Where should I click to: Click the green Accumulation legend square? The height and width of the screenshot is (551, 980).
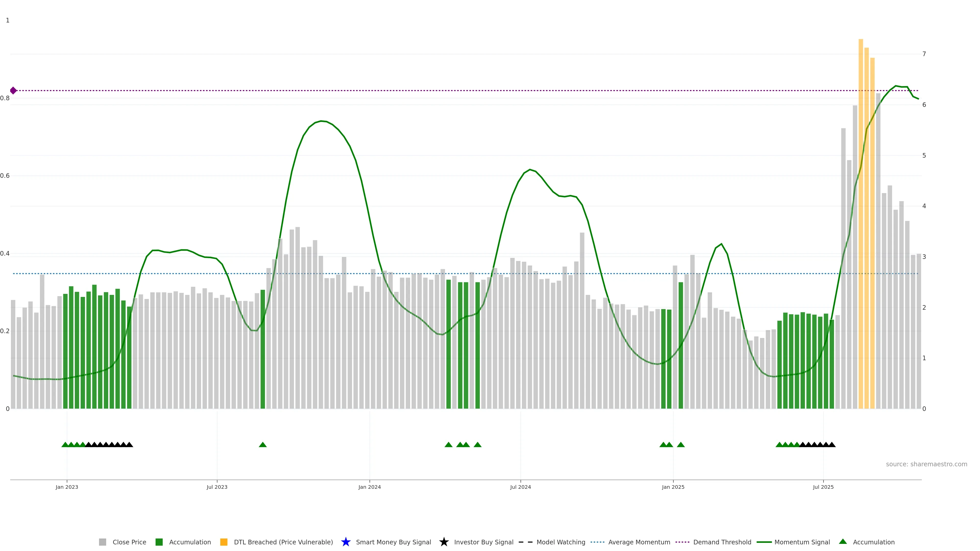(x=159, y=542)
